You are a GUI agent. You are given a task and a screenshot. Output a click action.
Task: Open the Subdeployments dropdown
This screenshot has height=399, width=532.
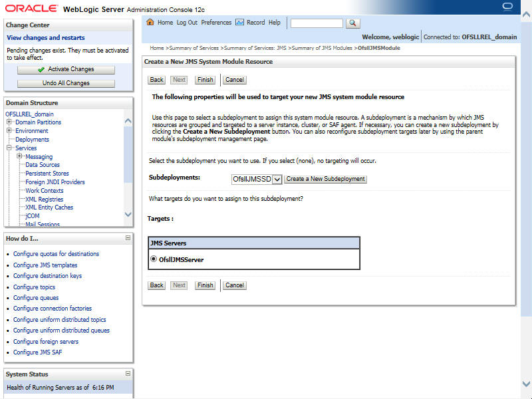point(257,179)
